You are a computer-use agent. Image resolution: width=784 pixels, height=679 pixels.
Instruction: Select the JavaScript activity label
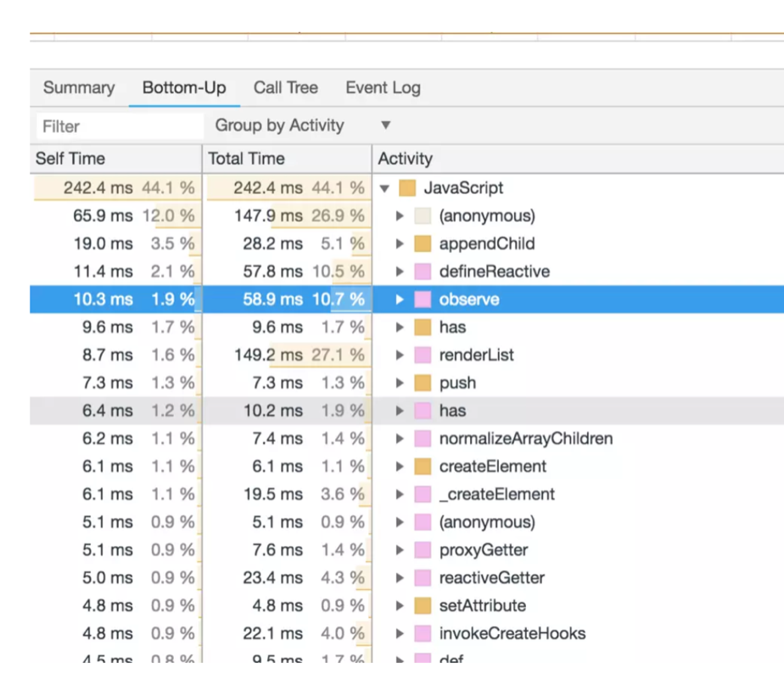click(x=463, y=188)
